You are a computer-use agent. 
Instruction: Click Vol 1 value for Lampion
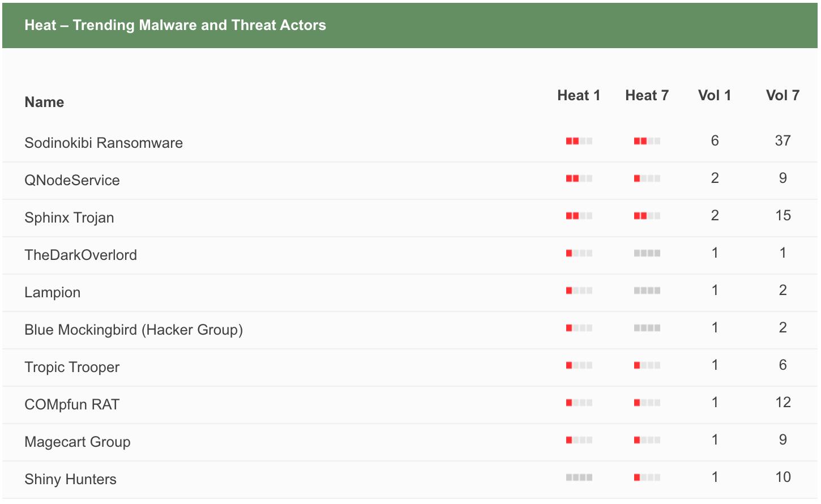coord(715,290)
